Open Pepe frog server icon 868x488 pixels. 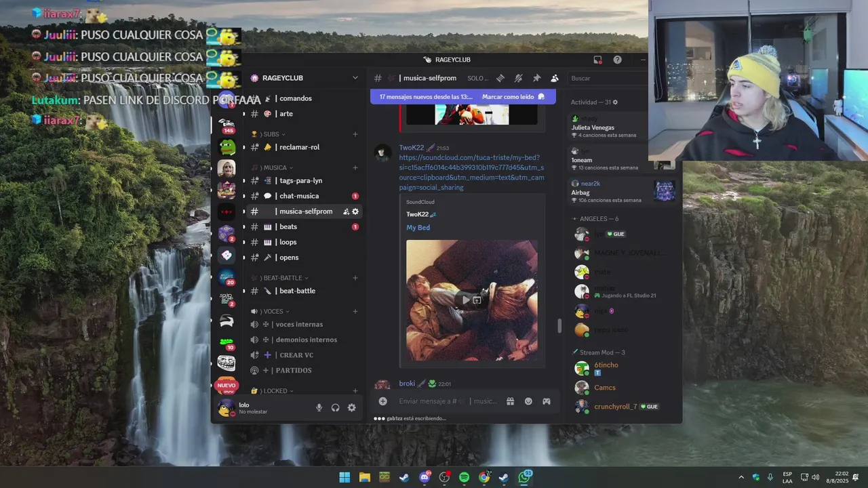(226, 147)
